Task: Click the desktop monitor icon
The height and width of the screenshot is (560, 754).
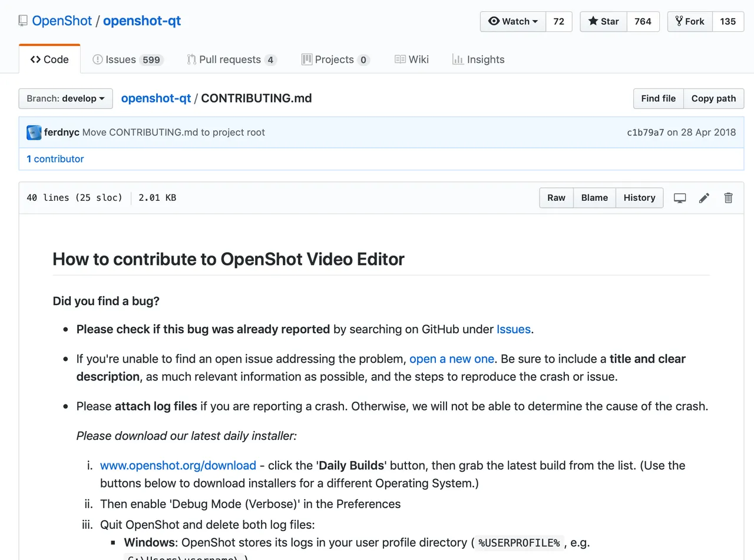Action: point(680,198)
